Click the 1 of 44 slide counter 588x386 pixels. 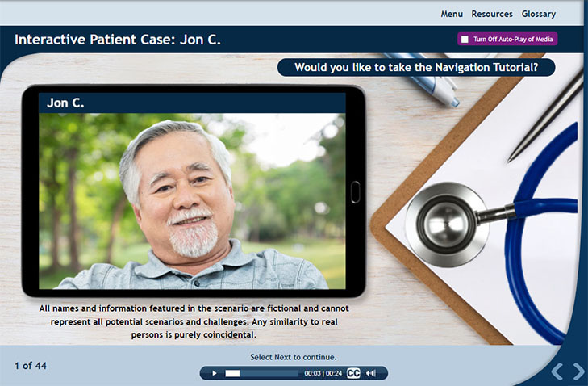point(31,366)
